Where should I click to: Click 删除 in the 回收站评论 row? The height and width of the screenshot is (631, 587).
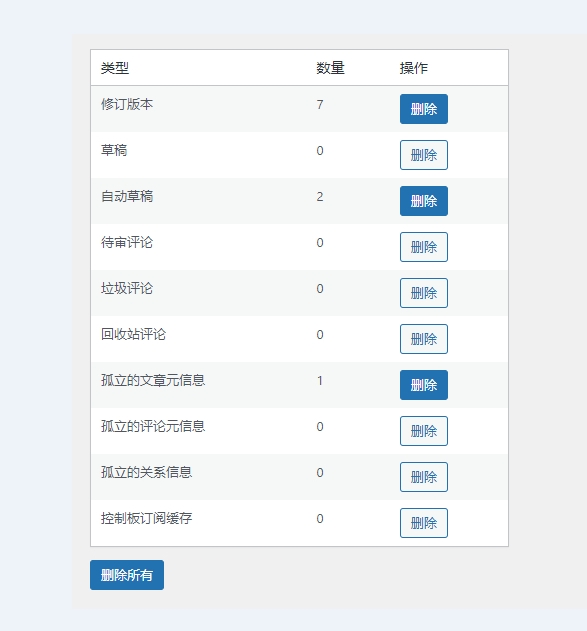[x=424, y=339]
